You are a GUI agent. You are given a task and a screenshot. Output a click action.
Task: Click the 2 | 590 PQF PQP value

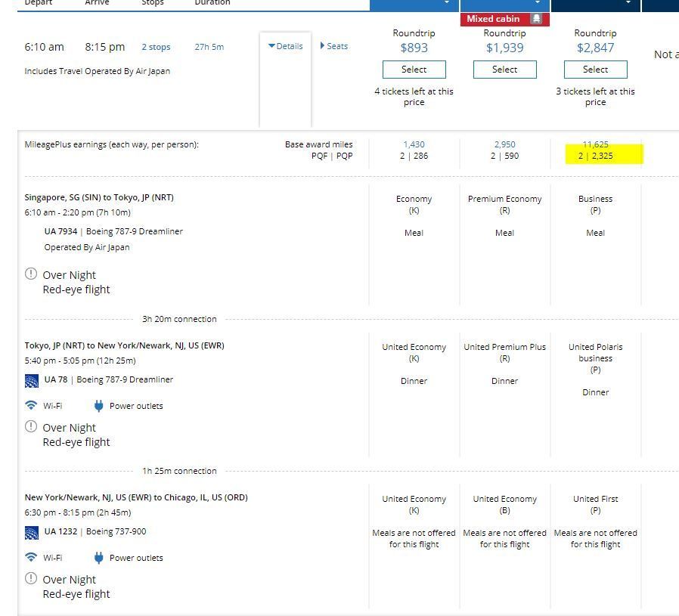[505, 156]
